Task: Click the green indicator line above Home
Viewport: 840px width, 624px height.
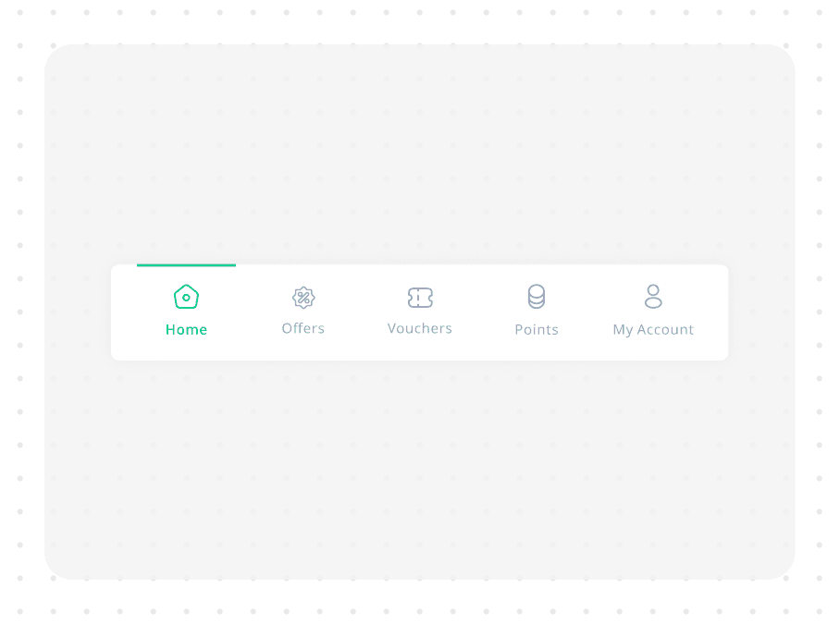Action: tap(186, 265)
